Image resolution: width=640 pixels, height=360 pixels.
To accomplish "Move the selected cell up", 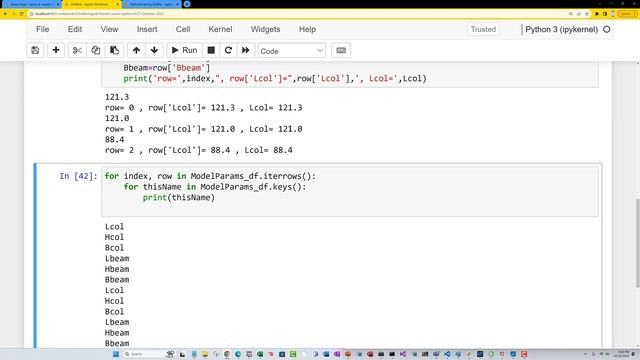I will (x=136, y=50).
